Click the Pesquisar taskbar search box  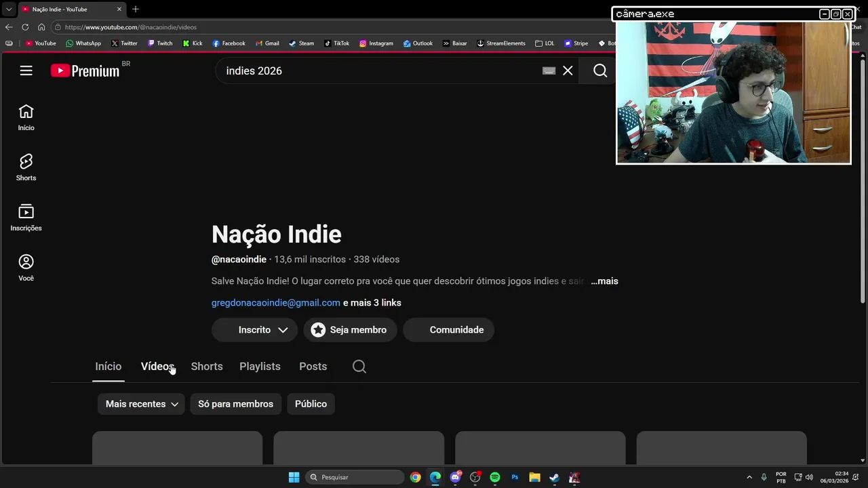(355, 477)
